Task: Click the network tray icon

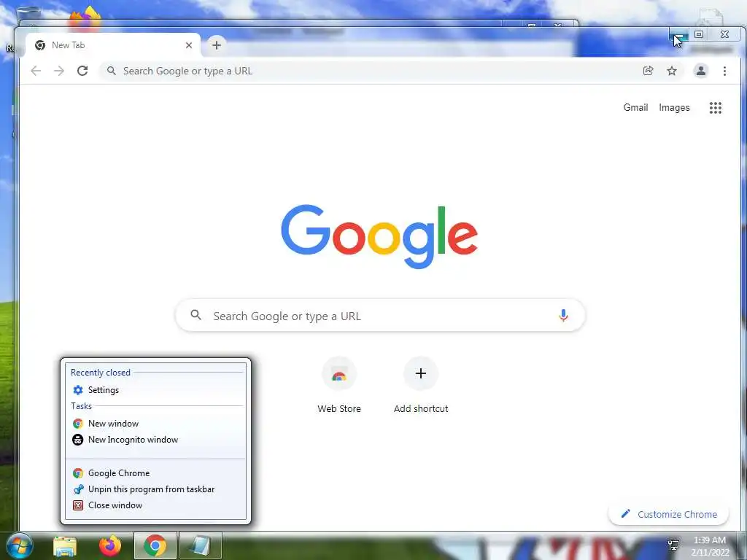Action: [x=673, y=545]
